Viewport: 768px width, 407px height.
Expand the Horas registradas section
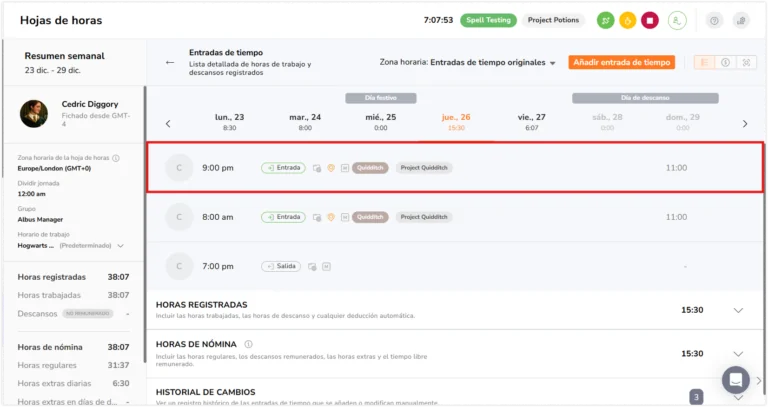738,311
